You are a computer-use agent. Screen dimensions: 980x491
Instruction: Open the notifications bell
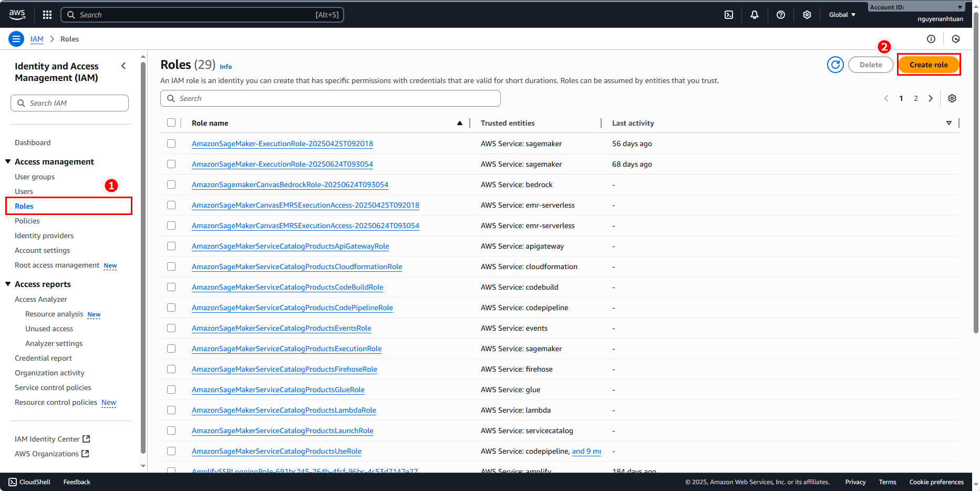point(755,15)
